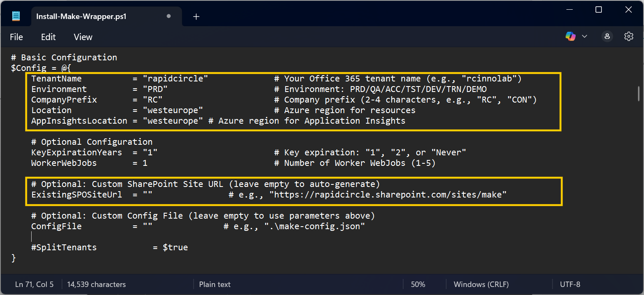644x295 pixels.
Task: Click the vertical scrollbar thumb
Action: (x=638, y=91)
